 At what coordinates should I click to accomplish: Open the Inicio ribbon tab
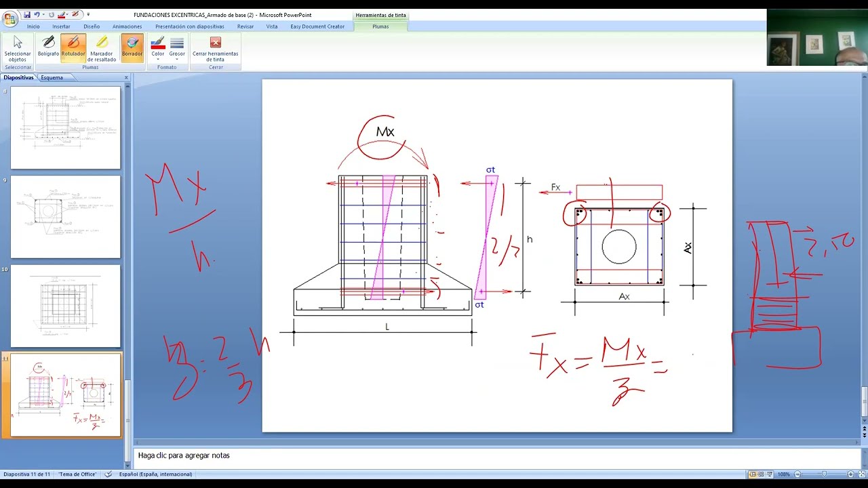point(33,26)
